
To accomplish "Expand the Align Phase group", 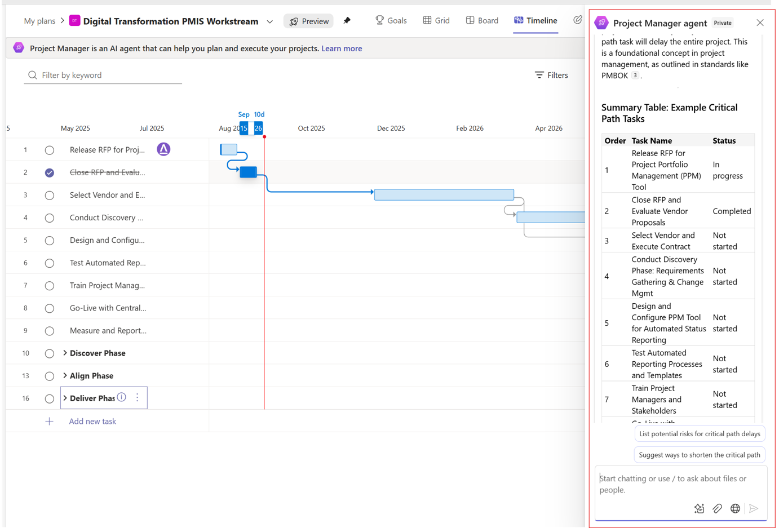I will 65,375.
